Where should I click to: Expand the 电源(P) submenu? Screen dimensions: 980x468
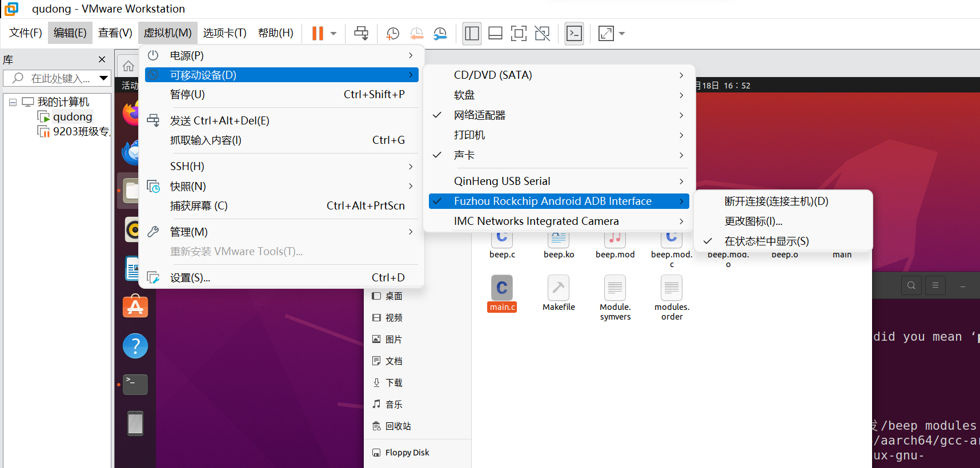click(282, 55)
